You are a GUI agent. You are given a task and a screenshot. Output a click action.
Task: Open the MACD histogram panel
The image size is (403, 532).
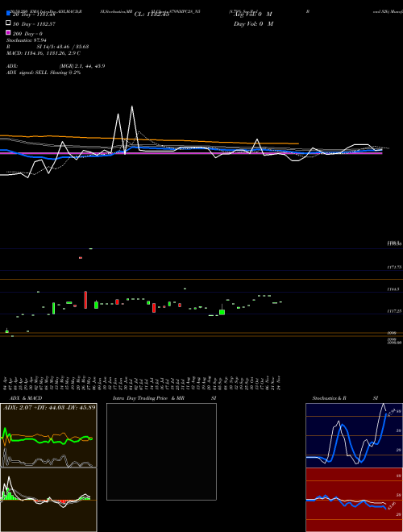point(48,500)
